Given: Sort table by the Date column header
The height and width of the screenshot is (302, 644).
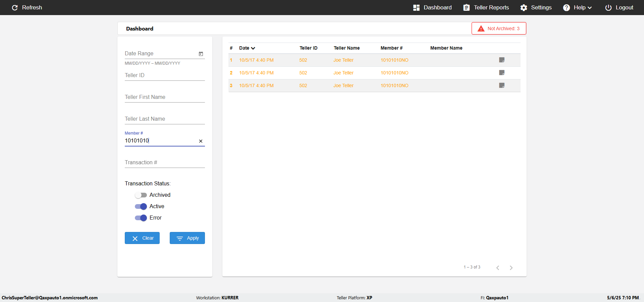Looking at the screenshot, I should (x=247, y=48).
